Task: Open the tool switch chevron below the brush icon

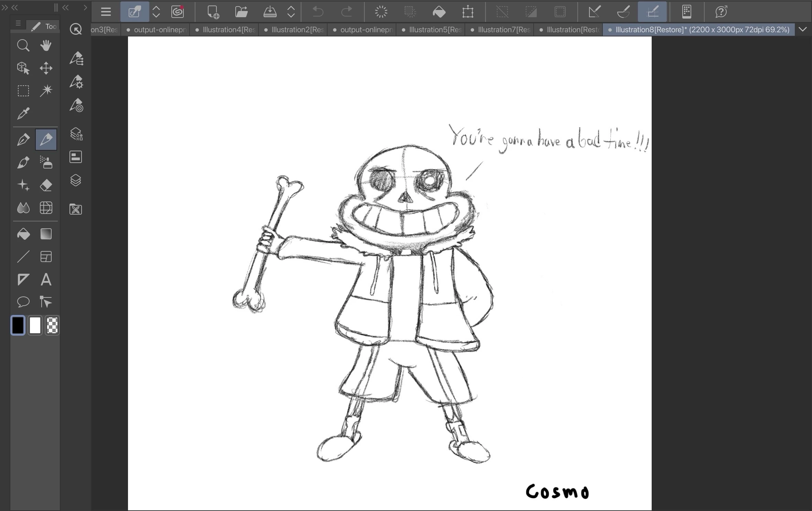Action: (156, 12)
